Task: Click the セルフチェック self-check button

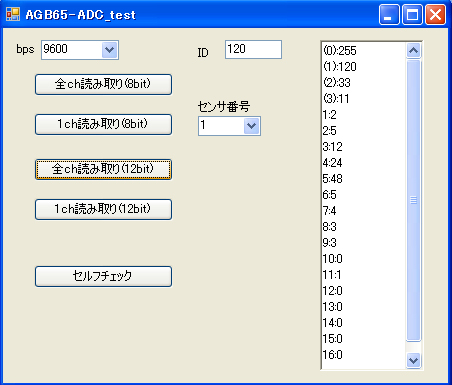Action: 103,276
